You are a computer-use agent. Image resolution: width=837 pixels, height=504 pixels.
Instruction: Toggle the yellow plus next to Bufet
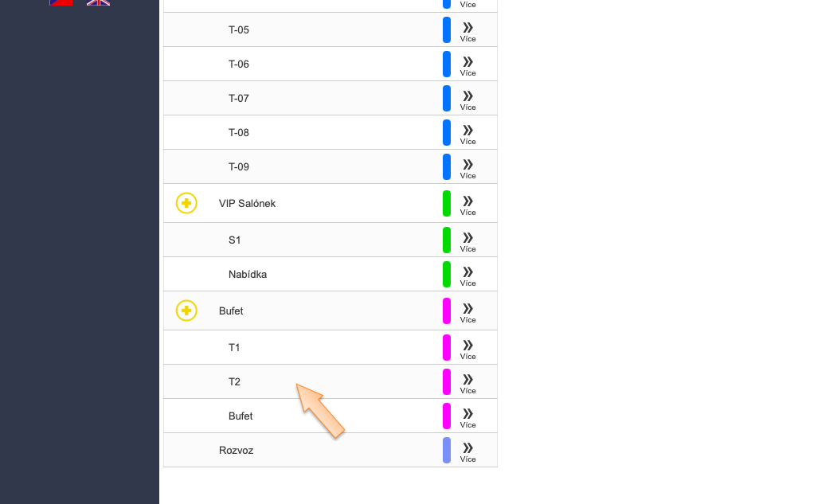(186, 311)
